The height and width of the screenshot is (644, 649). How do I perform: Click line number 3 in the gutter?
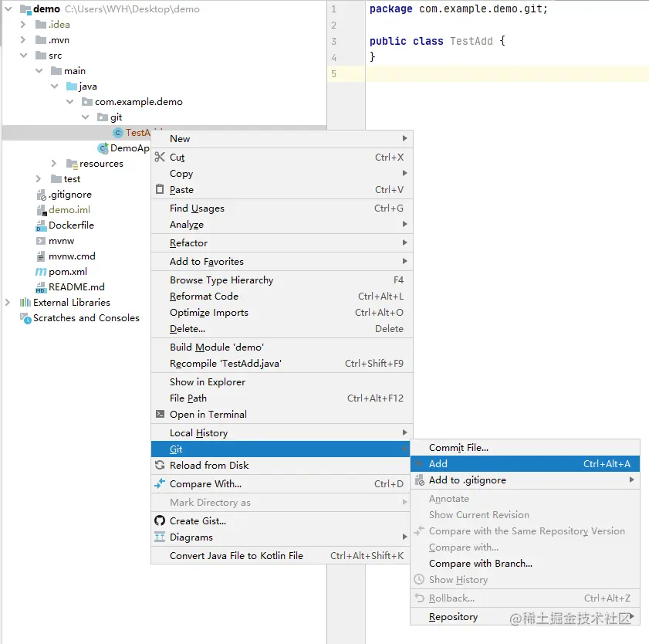coord(333,42)
